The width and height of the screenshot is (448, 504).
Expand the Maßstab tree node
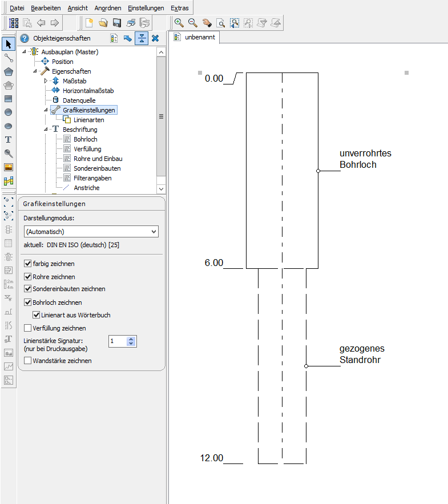click(46, 80)
